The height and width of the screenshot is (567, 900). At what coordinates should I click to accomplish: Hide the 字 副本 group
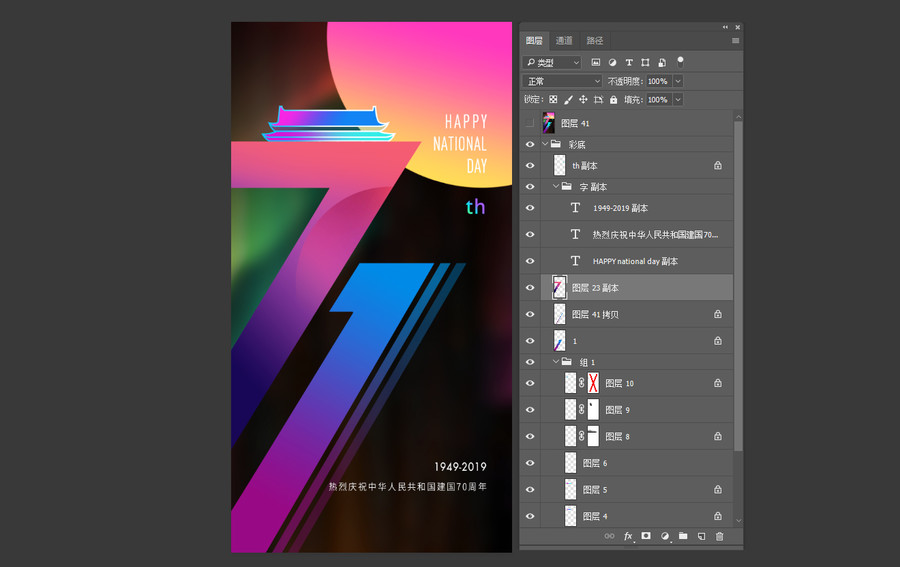point(530,187)
